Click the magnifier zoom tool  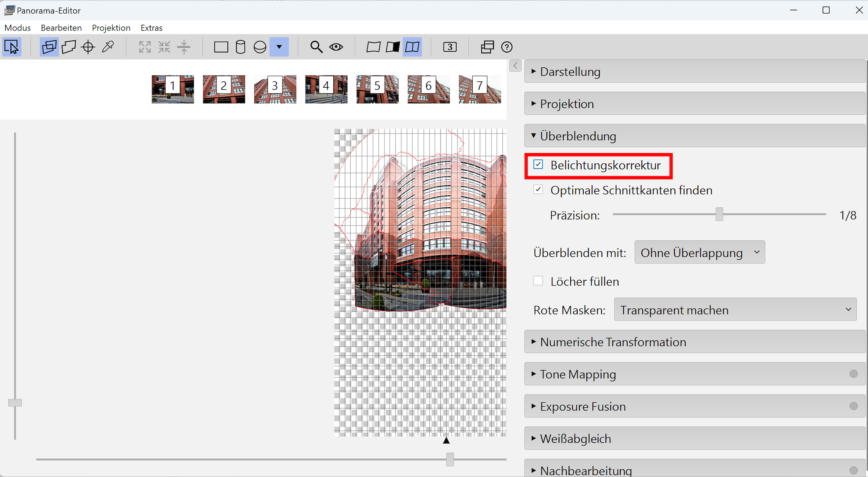pyautogui.click(x=316, y=47)
